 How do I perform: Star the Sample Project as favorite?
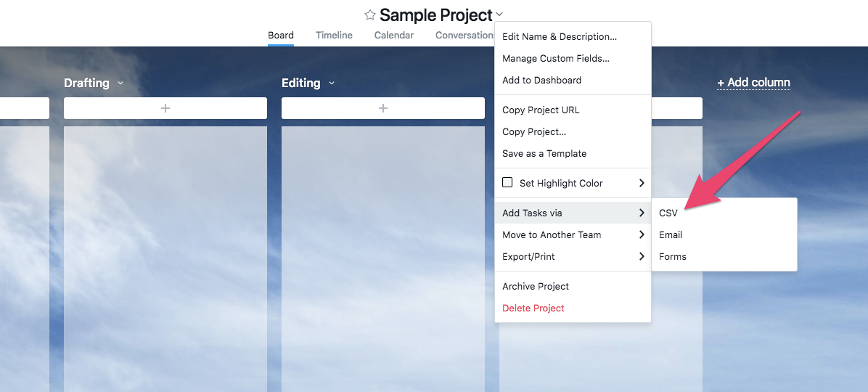[370, 15]
